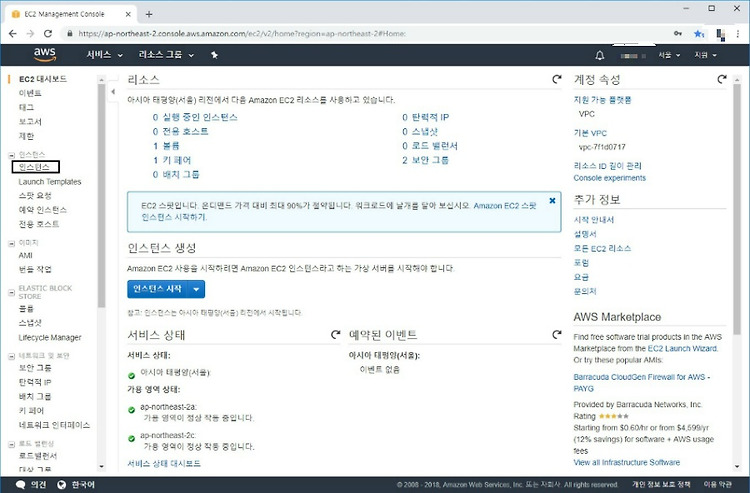Refresh the 예약된 이벤트 section
Screen dimensions: 750x493
click(556, 334)
